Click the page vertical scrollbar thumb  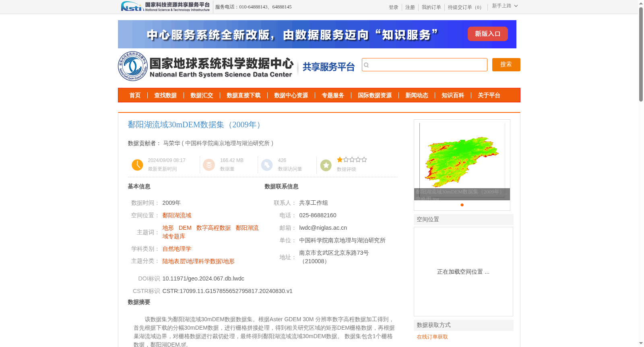[641, 54]
